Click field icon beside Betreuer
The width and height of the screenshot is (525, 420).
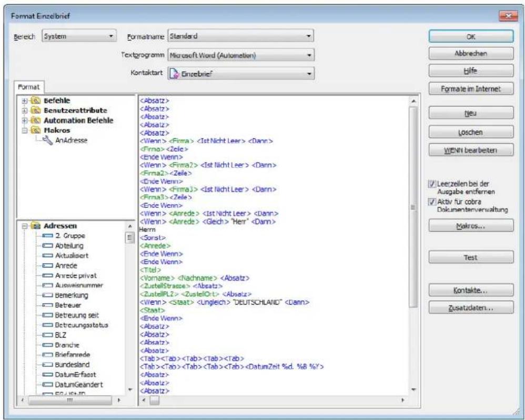point(47,305)
